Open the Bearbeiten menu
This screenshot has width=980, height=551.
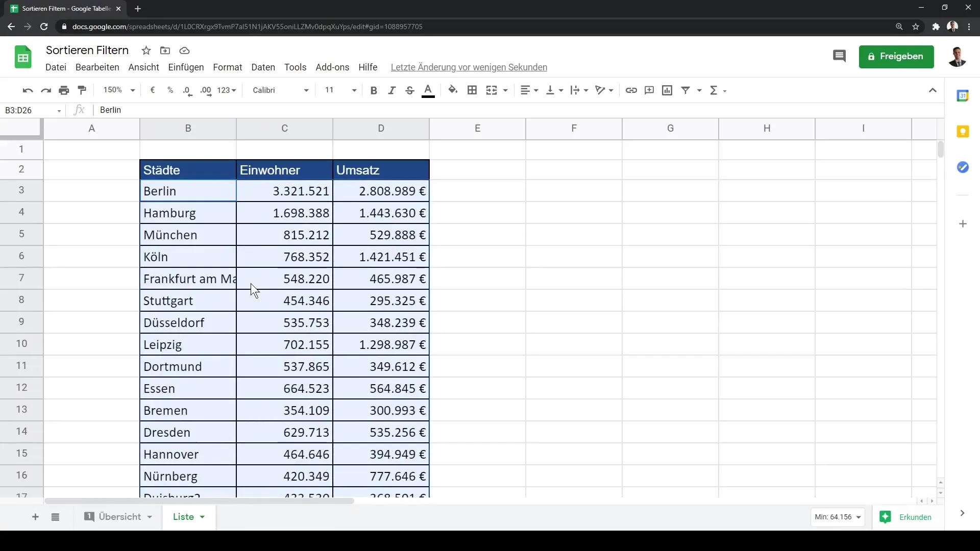tap(97, 67)
